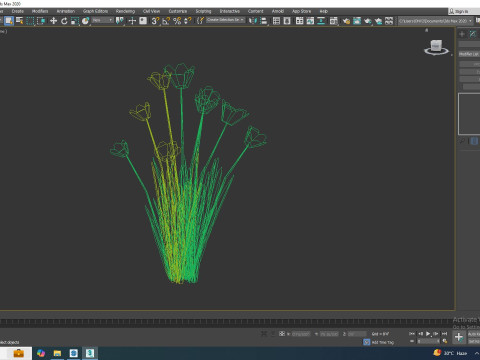Toggle Window/Crossing selection mode
The width and height of the screenshot is (480, 360).
[x=41, y=21]
